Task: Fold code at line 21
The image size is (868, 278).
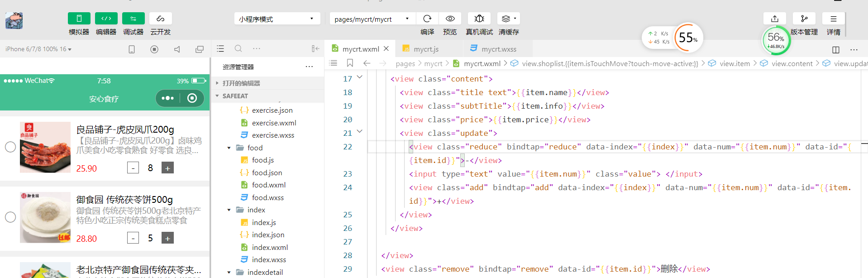Action: (360, 132)
